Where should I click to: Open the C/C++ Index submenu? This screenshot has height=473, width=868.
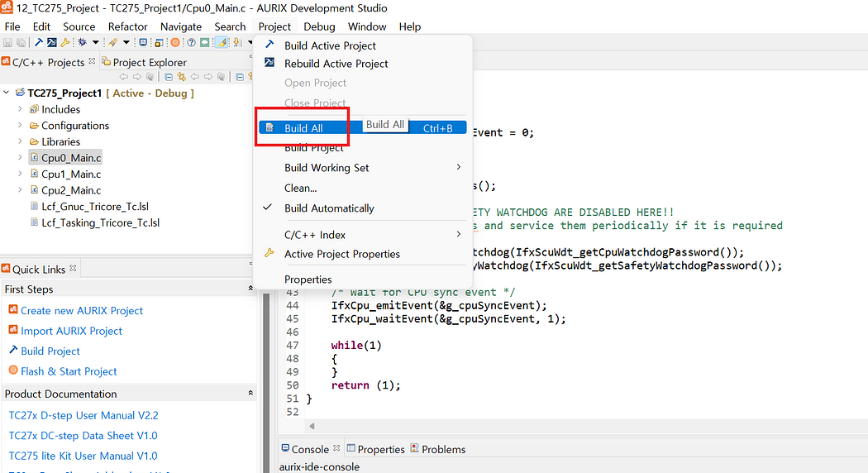coord(363,235)
